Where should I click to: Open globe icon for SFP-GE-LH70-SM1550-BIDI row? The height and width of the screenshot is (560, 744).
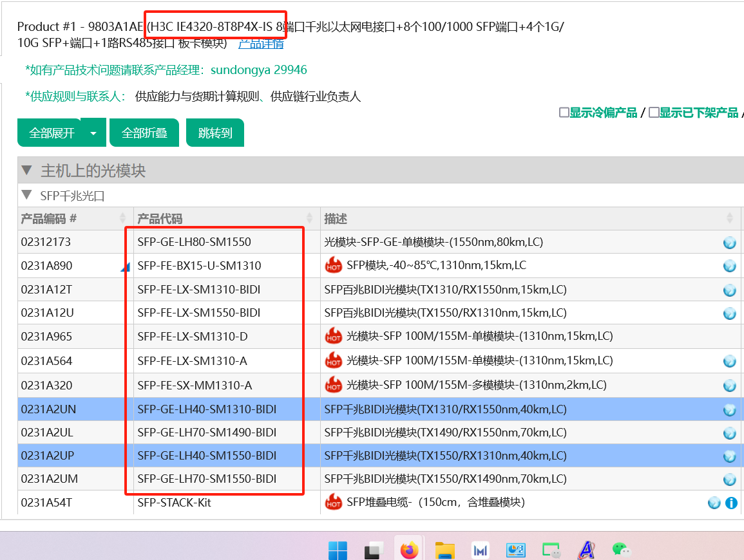pyautogui.click(x=729, y=480)
